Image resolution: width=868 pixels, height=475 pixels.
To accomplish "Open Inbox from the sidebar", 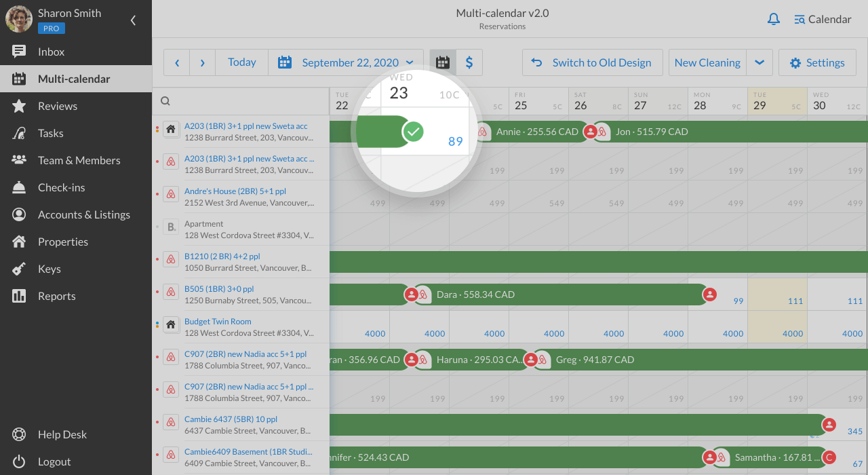I will 51,52.
